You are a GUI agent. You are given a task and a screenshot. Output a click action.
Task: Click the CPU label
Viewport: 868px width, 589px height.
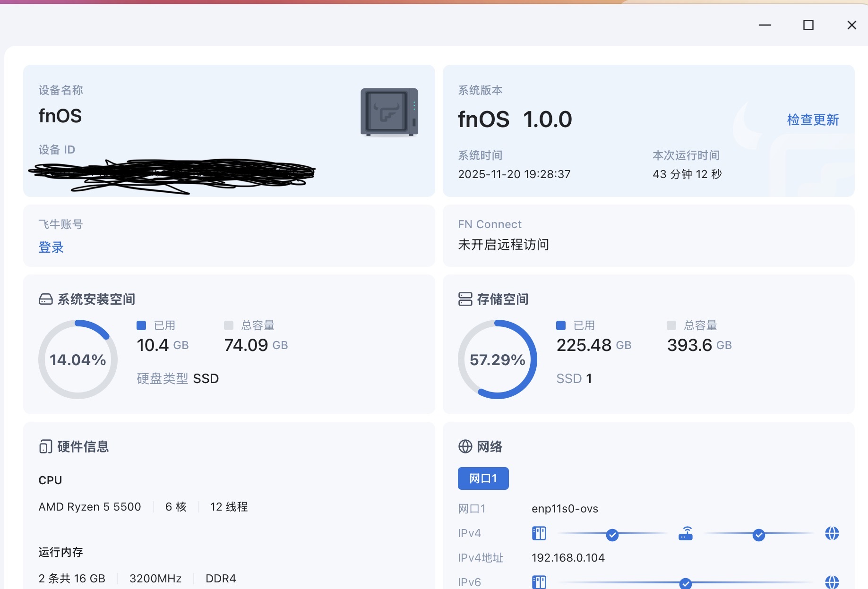[50, 480]
